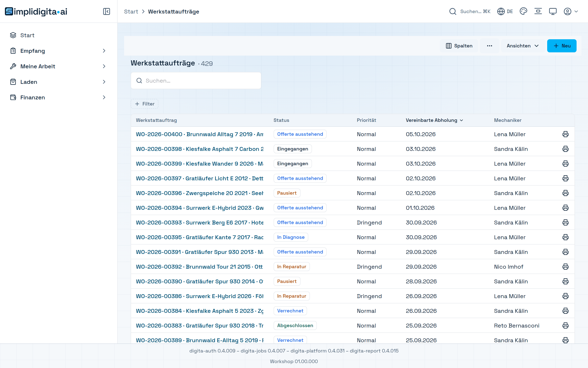Expand the Empfang sidebar section

pos(58,51)
